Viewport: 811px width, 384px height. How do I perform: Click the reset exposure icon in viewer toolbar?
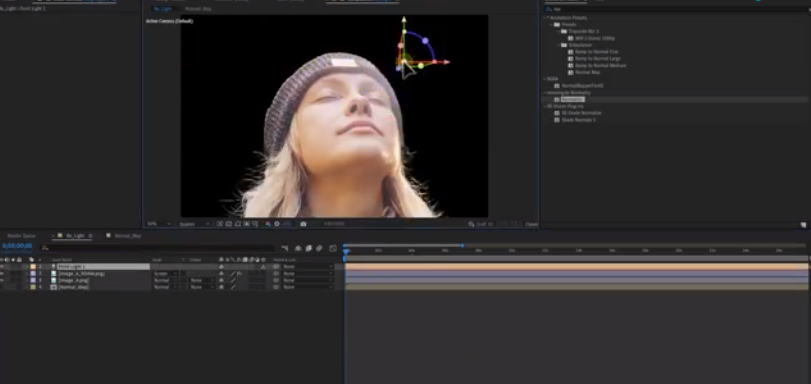point(277,224)
